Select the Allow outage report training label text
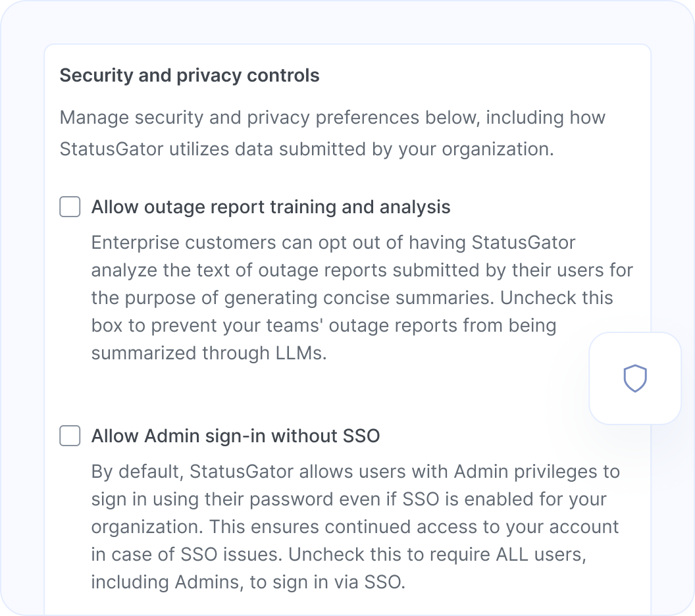 pyautogui.click(x=270, y=206)
